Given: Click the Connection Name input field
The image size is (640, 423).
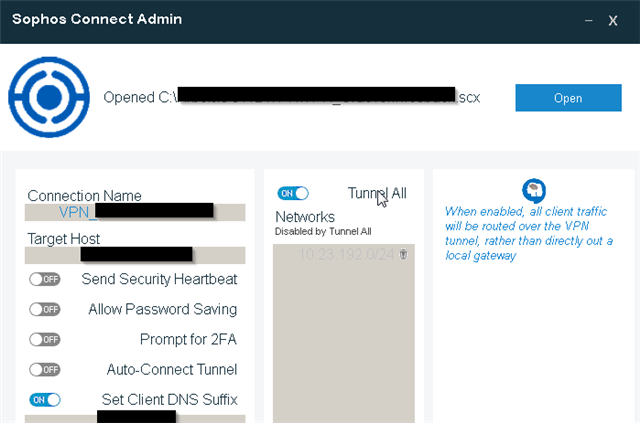Looking at the screenshot, I should 135,212.
